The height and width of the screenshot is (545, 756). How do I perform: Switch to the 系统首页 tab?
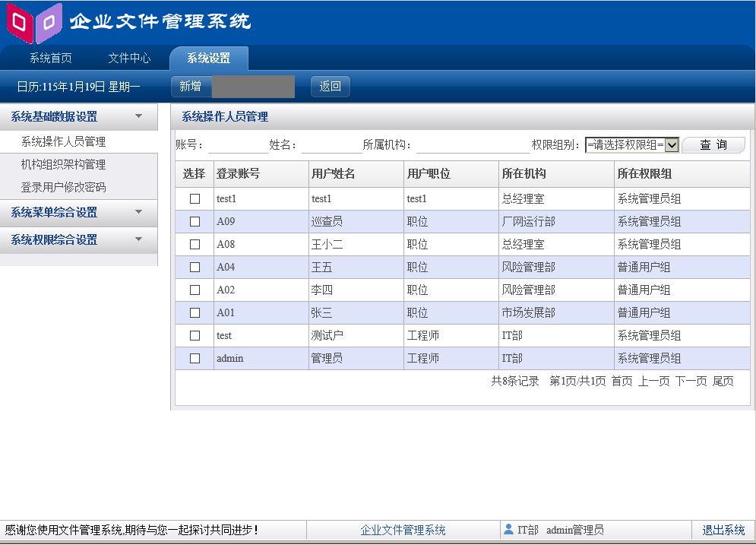pos(51,59)
